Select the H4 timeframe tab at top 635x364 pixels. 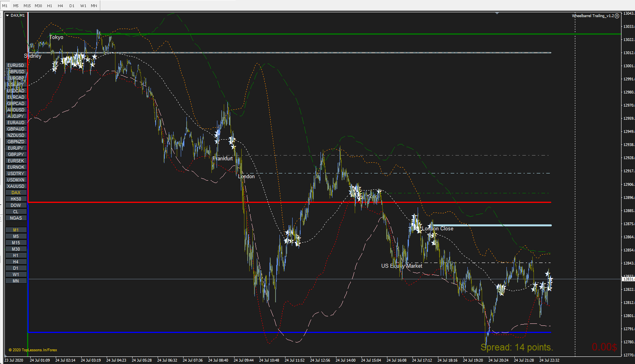click(x=61, y=6)
